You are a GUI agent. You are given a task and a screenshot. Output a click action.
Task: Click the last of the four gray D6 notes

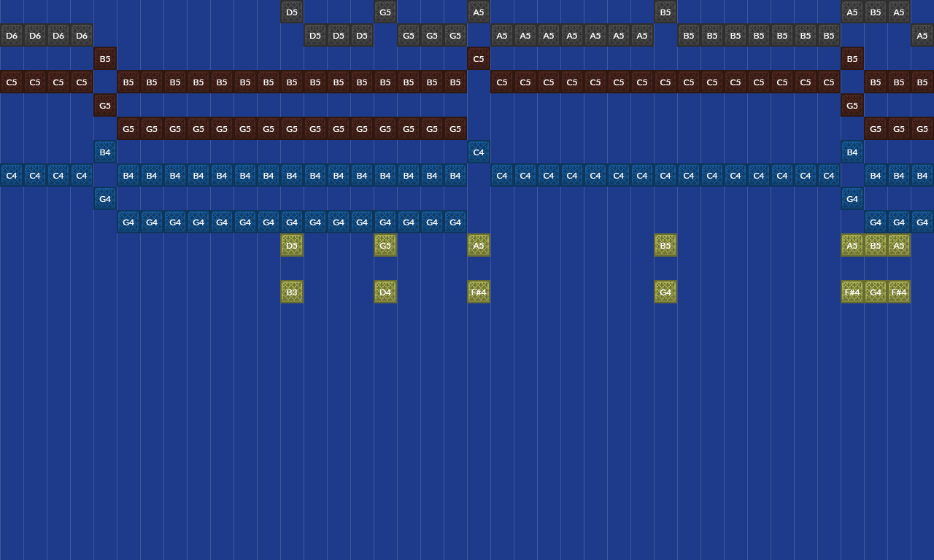coord(82,35)
